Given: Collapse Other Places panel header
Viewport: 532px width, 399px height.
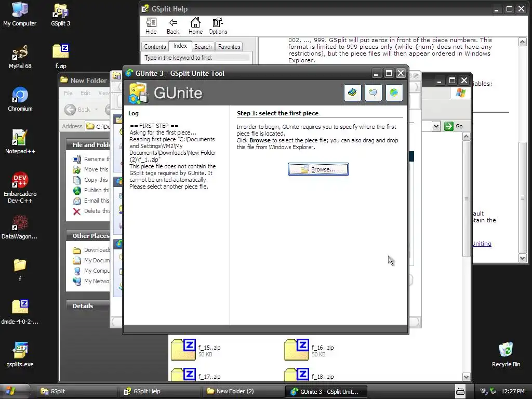Looking at the screenshot, I should pyautogui.click(x=88, y=236).
